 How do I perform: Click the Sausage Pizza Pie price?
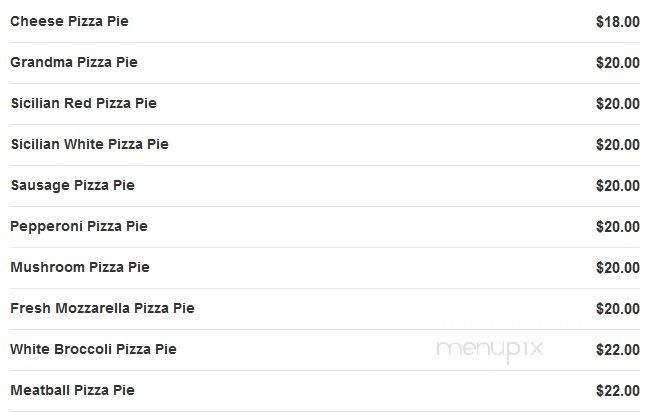[617, 186]
